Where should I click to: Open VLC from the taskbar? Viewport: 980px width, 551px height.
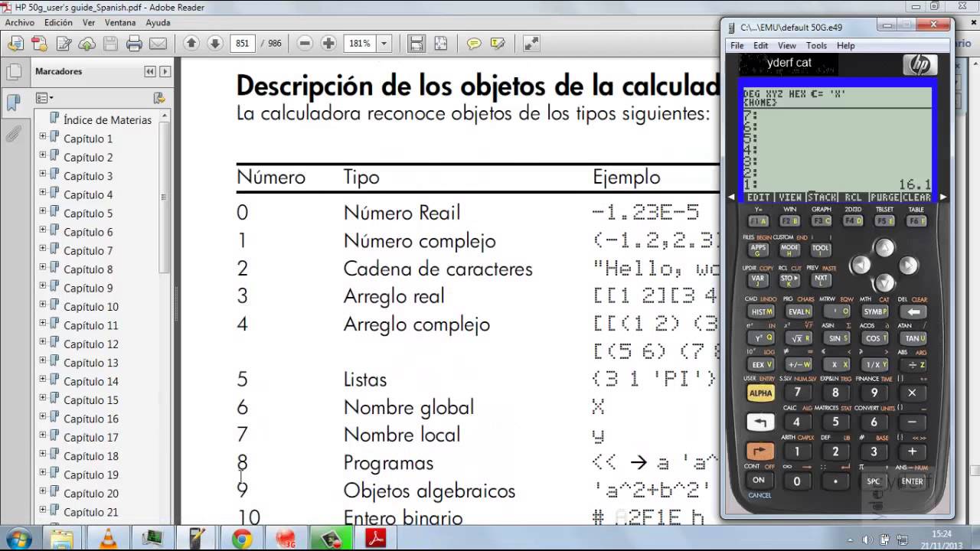[x=109, y=539]
